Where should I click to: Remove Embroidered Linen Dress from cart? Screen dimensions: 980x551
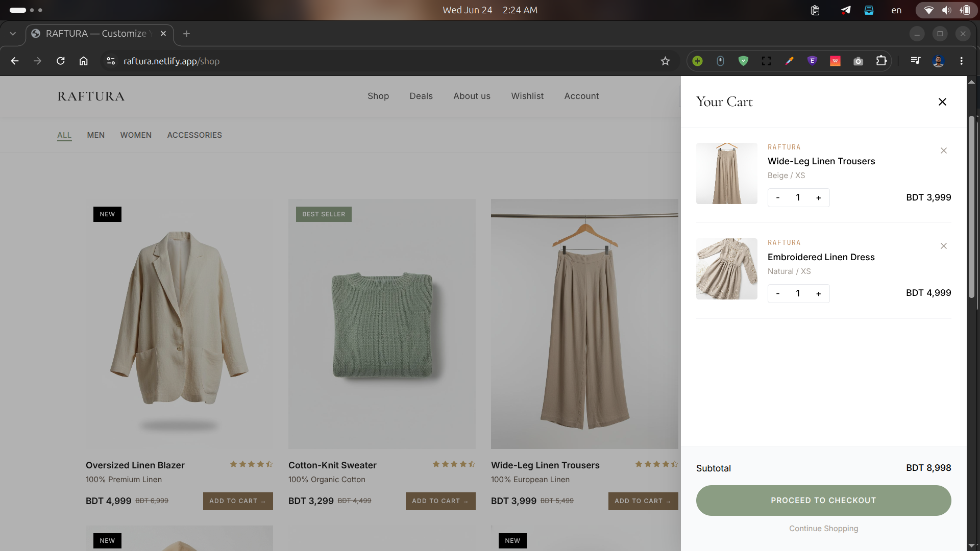coord(944,246)
